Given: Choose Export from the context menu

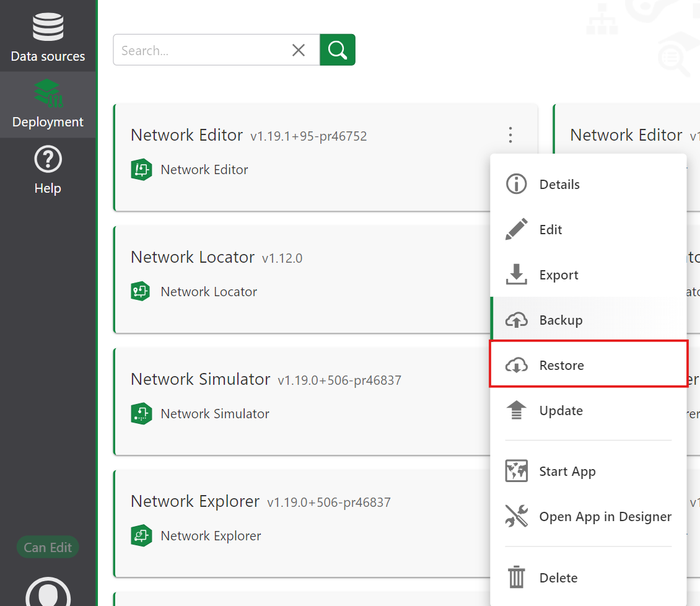Looking at the screenshot, I should point(588,274).
